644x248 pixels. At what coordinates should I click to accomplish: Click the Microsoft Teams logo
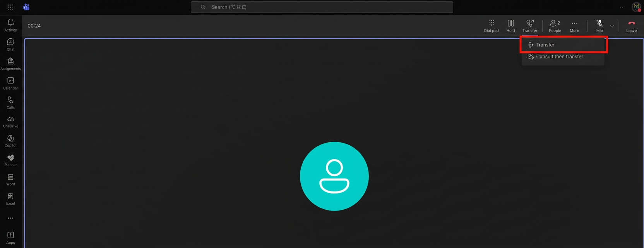26,7
